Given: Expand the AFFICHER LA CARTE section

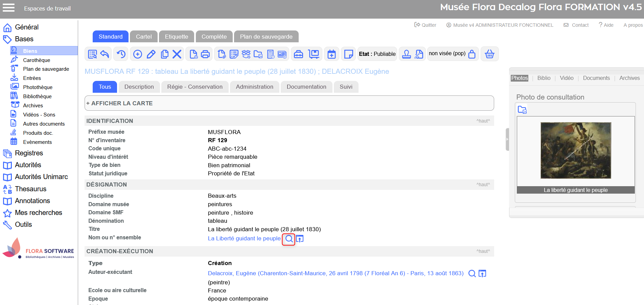Looking at the screenshot, I should [x=120, y=103].
